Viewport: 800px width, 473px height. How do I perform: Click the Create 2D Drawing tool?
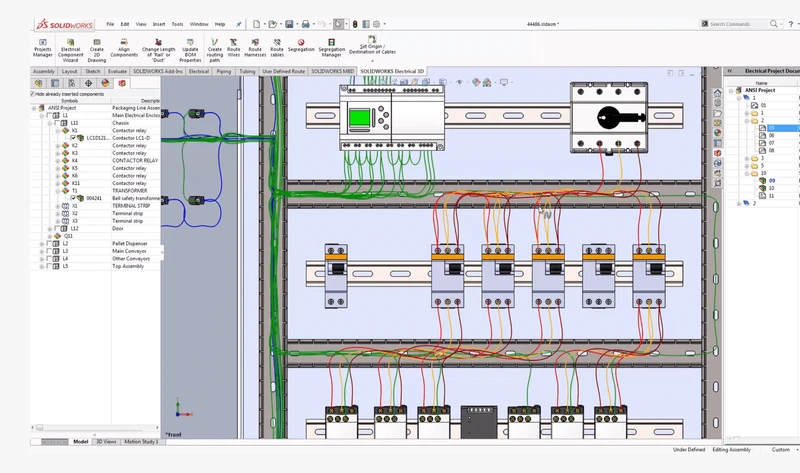click(96, 44)
